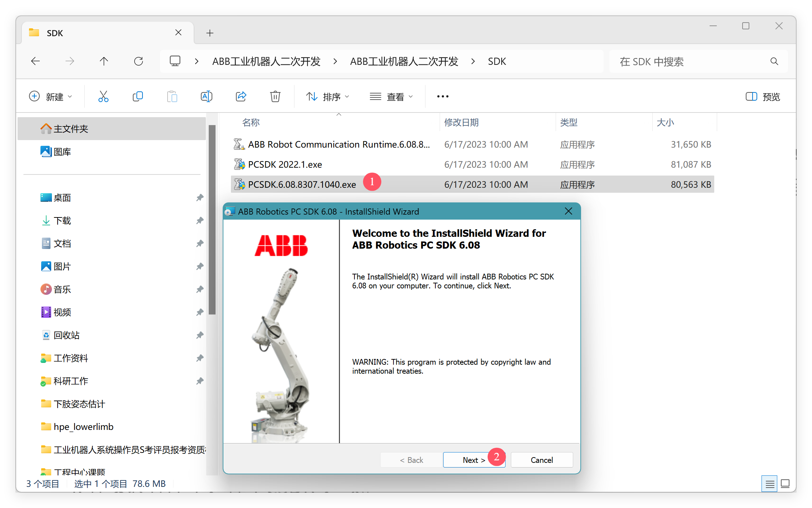Open 回收站 in the sidebar
This screenshot has height=508, width=812.
[x=60, y=335]
